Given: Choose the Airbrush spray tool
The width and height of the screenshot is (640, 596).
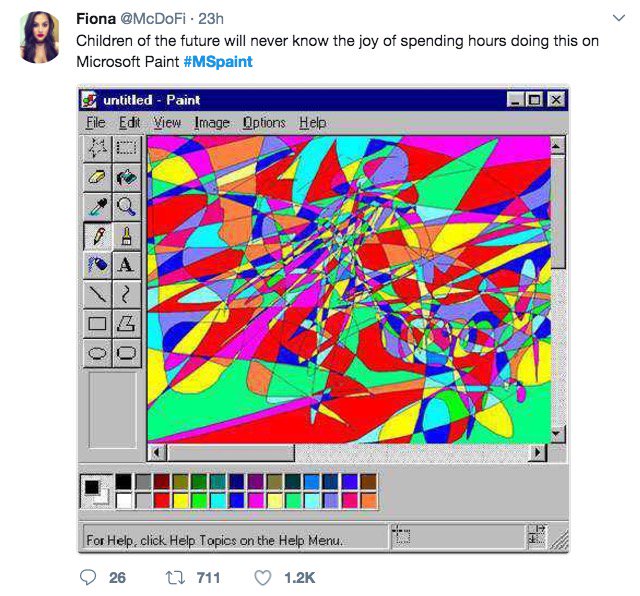Looking at the screenshot, I should [x=98, y=265].
